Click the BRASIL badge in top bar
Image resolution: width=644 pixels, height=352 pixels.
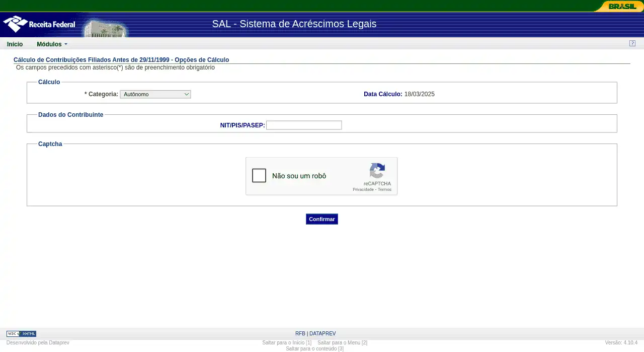pos(622,7)
